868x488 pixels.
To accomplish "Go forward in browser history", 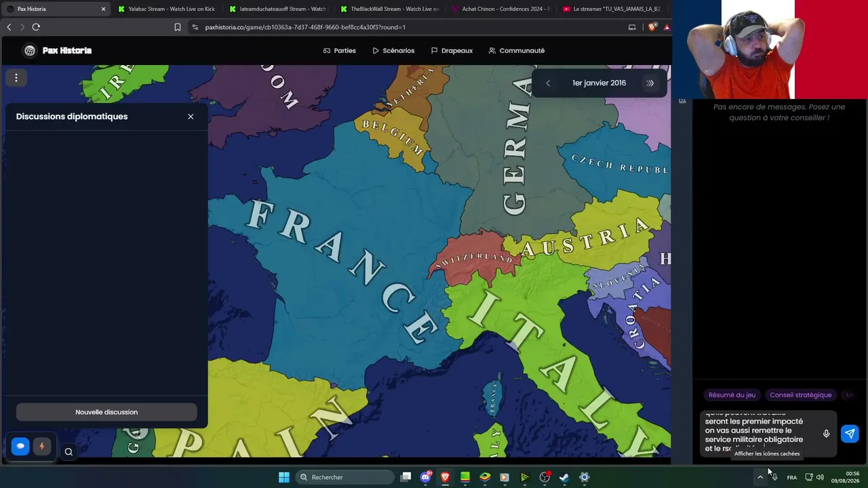I will [22, 27].
